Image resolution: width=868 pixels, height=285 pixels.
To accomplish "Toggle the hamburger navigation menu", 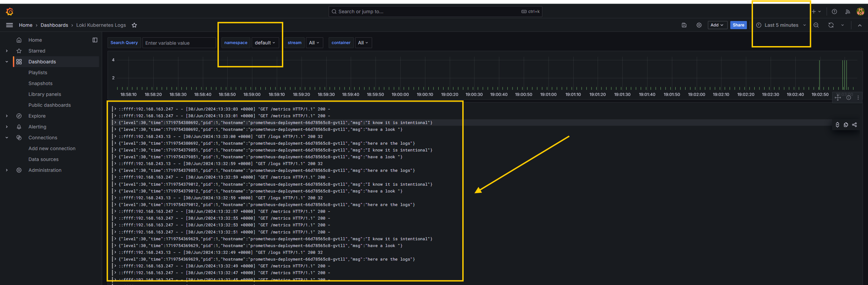I will tap(9, 25).
